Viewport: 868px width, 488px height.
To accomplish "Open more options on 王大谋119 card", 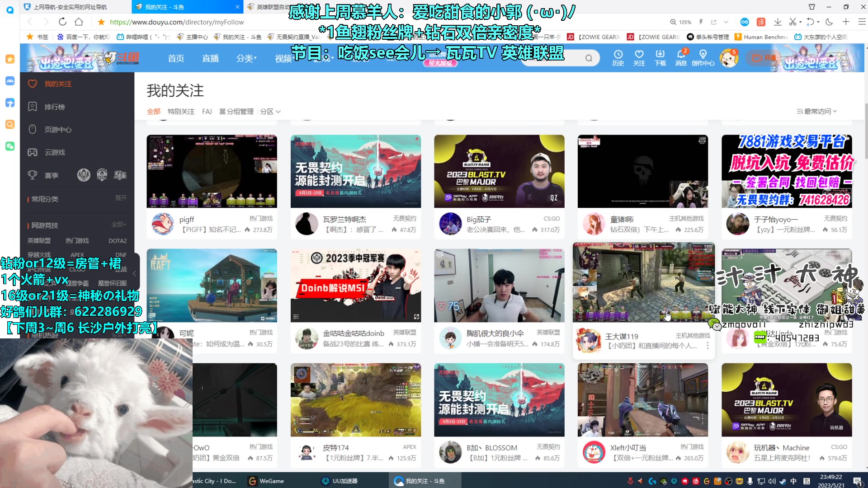I will 708,346.
